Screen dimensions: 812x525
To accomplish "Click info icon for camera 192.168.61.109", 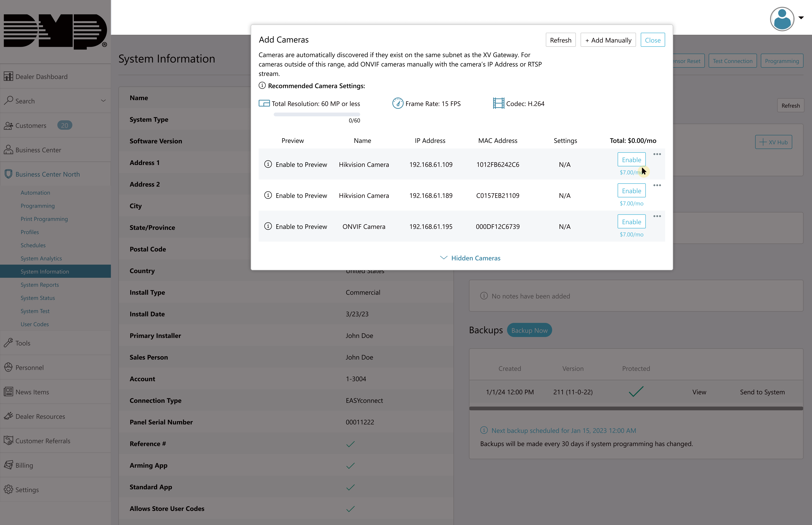I will coord(268,164).
